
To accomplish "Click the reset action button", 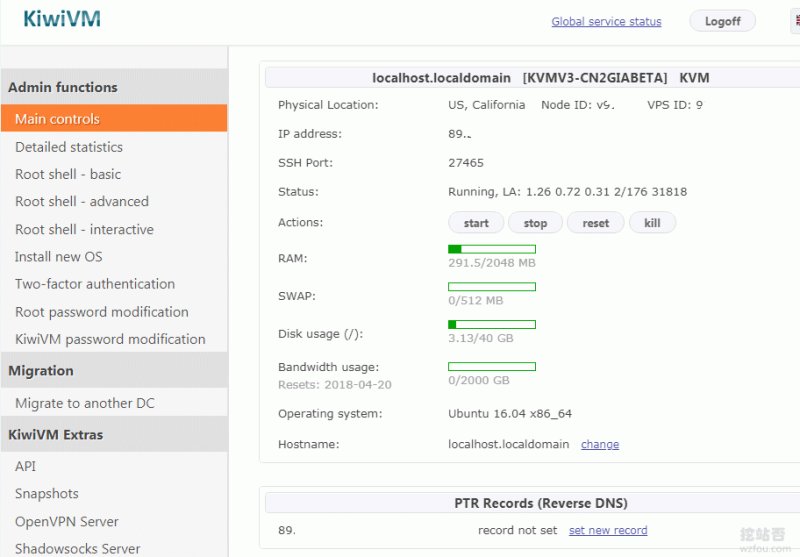I will click(x=595, y=223).
